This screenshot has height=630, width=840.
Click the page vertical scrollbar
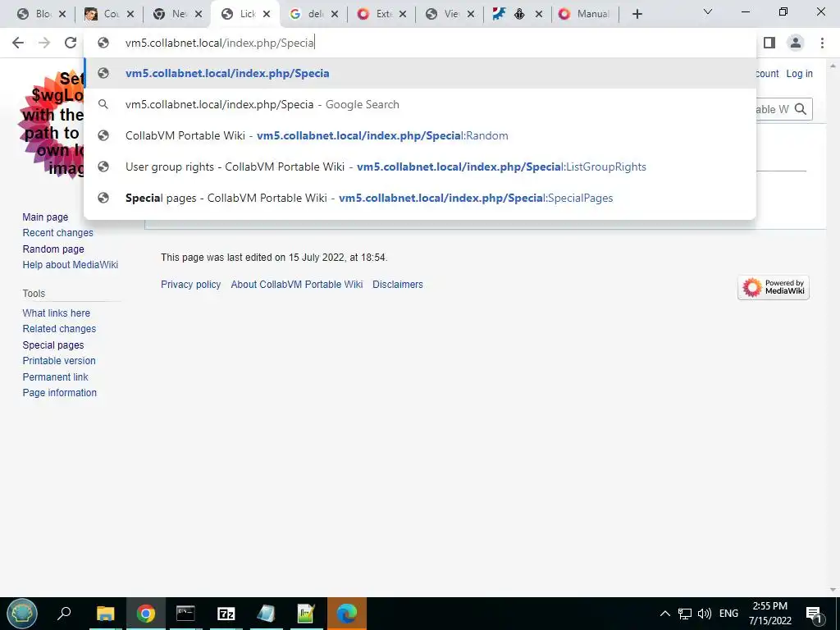[x=833, y=328]
